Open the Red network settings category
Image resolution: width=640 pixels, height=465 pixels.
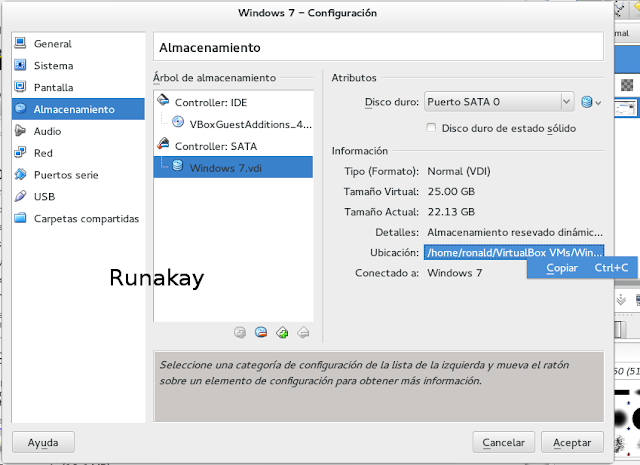78,153
